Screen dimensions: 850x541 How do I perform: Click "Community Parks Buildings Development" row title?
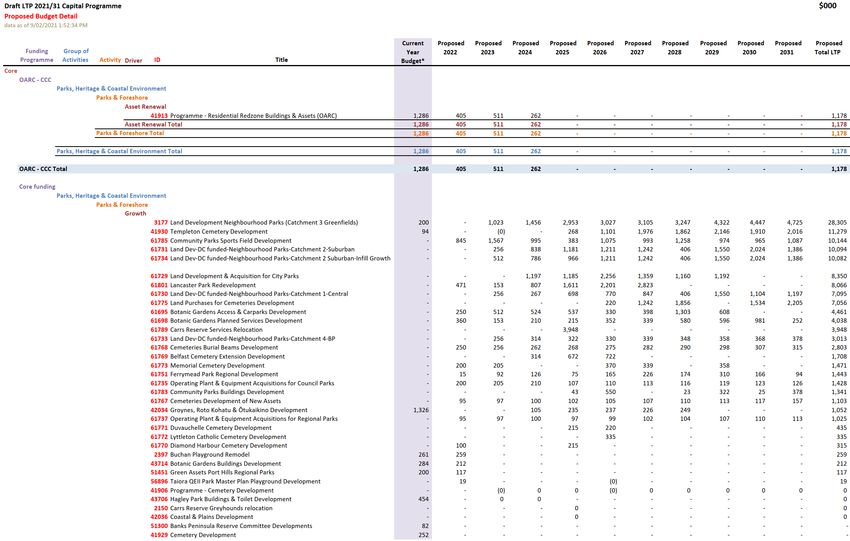[227, 392]
